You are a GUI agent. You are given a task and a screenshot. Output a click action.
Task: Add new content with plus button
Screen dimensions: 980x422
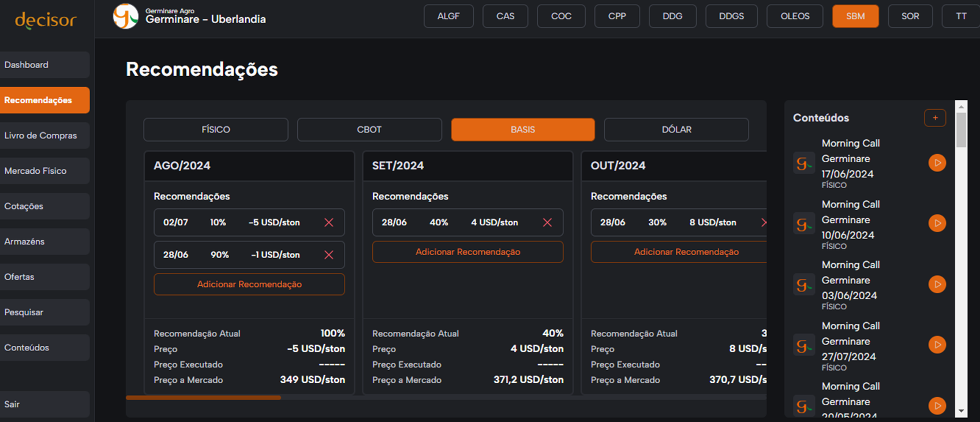click(x=935, y=118)
